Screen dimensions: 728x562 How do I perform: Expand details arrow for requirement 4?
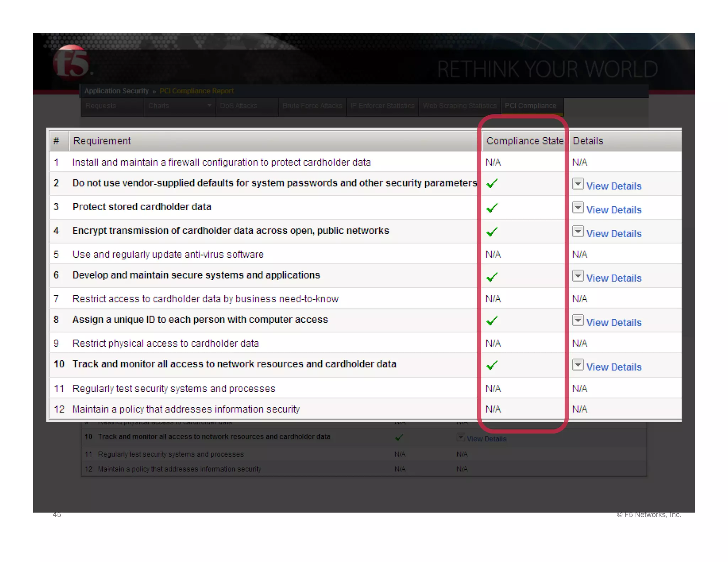[x=578, y=231]
